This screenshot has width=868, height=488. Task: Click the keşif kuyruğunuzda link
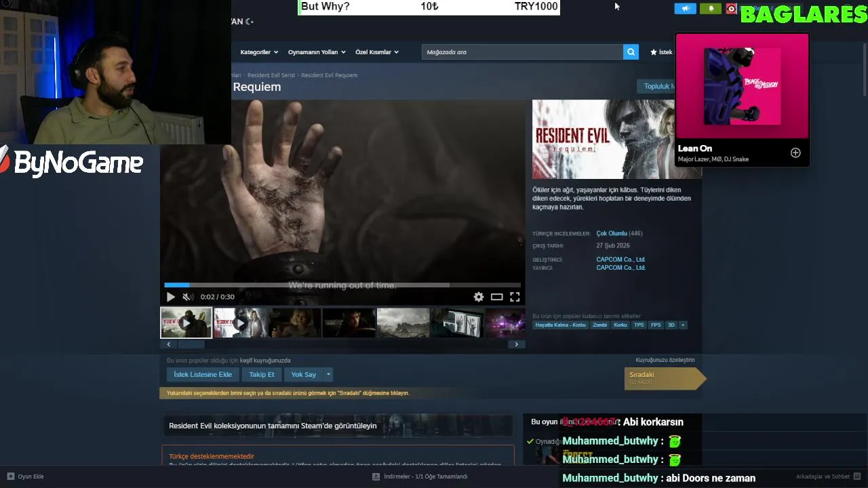265,361
